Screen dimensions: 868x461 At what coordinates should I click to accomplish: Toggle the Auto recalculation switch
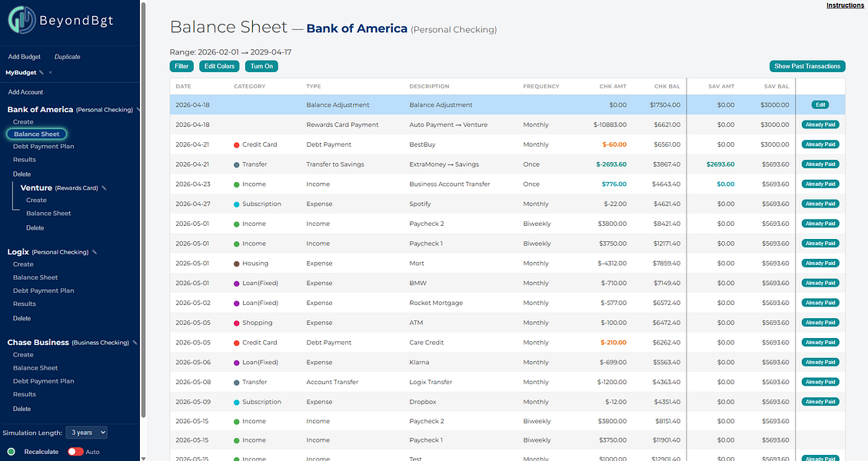pyautogui.click(x=75, y=452)
